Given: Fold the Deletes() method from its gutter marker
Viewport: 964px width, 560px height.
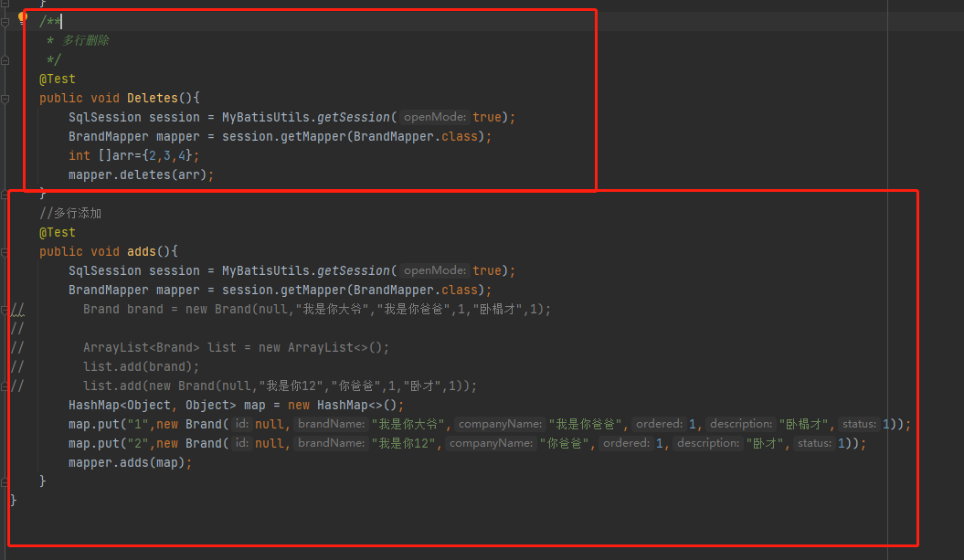Looking at the screenshot, I should 5,99.
